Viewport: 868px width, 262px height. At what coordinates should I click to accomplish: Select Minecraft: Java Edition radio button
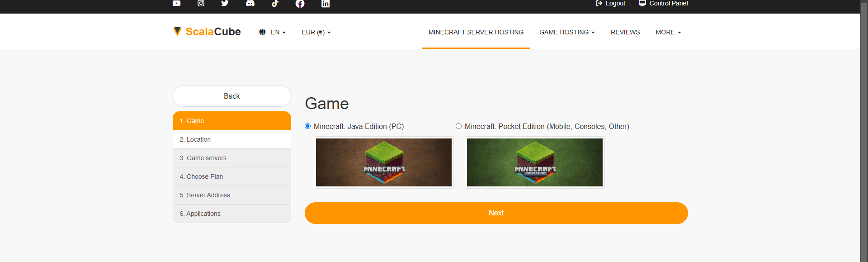308,126
